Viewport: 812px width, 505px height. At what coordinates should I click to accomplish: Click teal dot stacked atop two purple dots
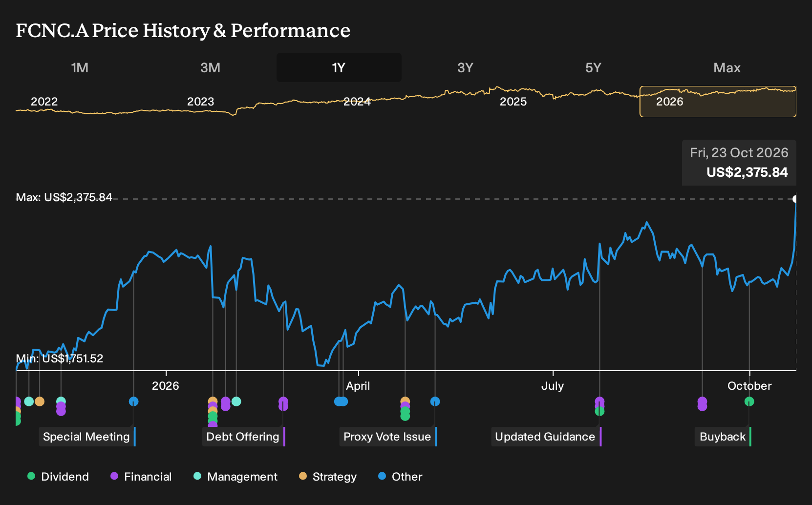pyautogui.click(x=61, y=401)
